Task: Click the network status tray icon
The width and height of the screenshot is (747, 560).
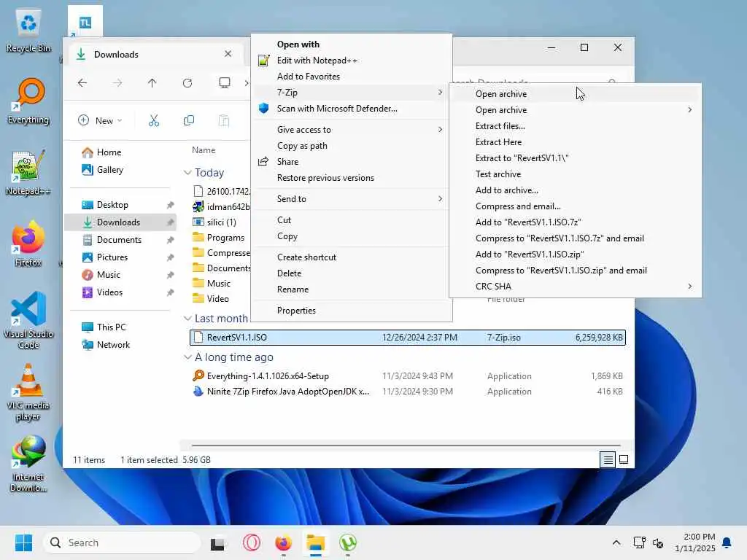Action: click(639, 542)
